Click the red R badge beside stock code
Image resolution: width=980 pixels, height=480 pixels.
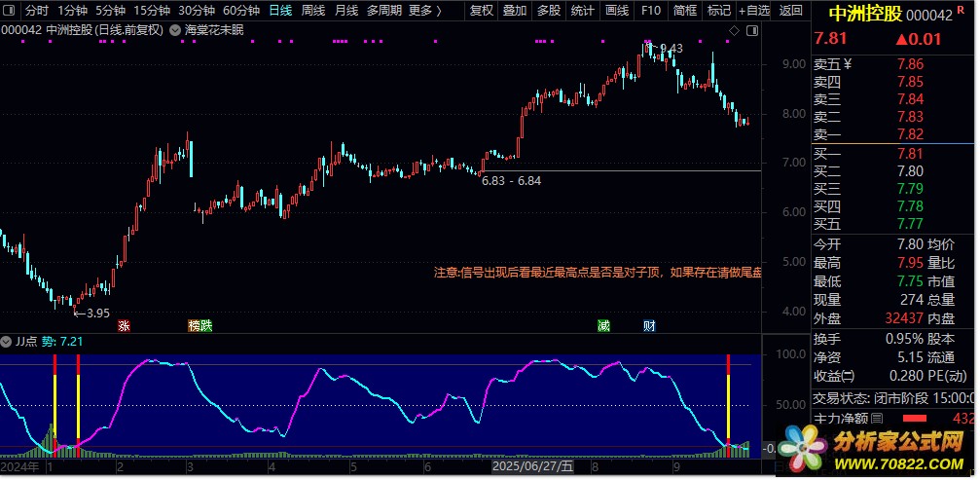(961, 10)
